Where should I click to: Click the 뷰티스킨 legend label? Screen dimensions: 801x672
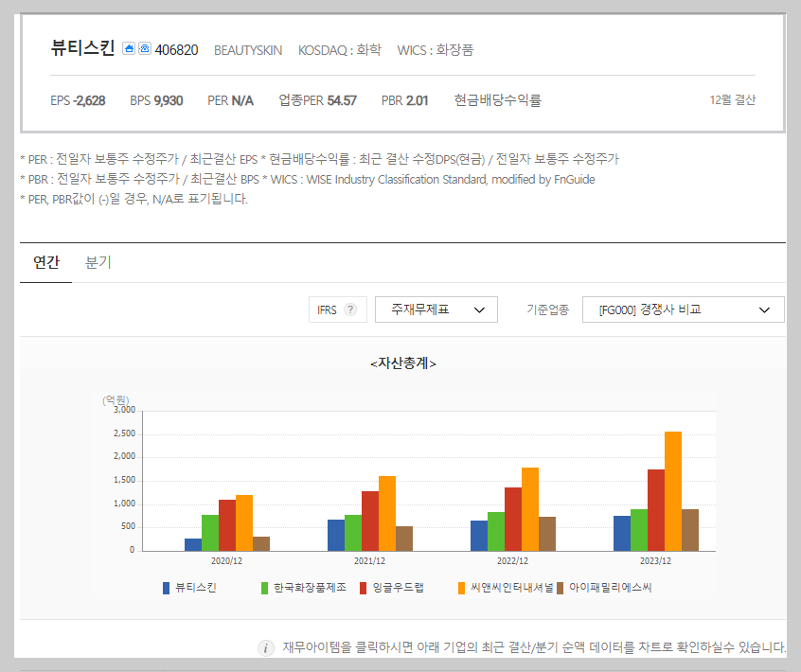[x=196, y=588]
